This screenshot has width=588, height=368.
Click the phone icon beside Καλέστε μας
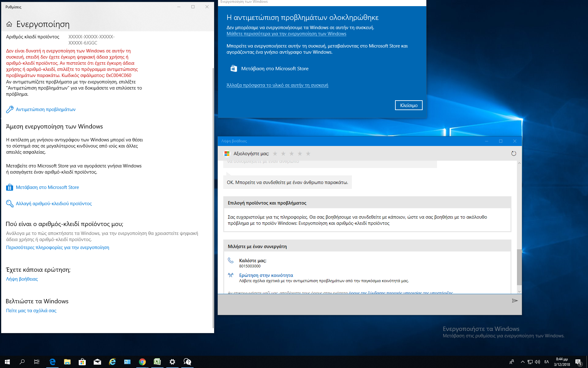pos(231,260)
